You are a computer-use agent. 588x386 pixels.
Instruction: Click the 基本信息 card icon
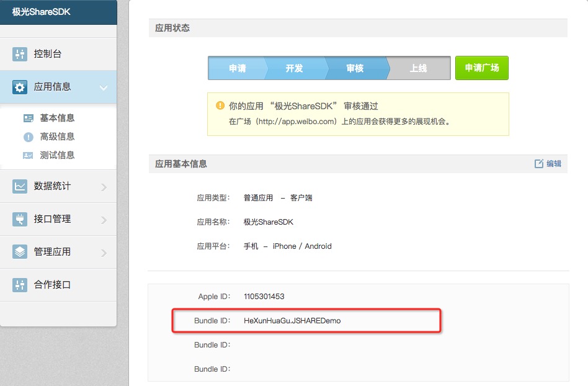click(x=28, y=118)
